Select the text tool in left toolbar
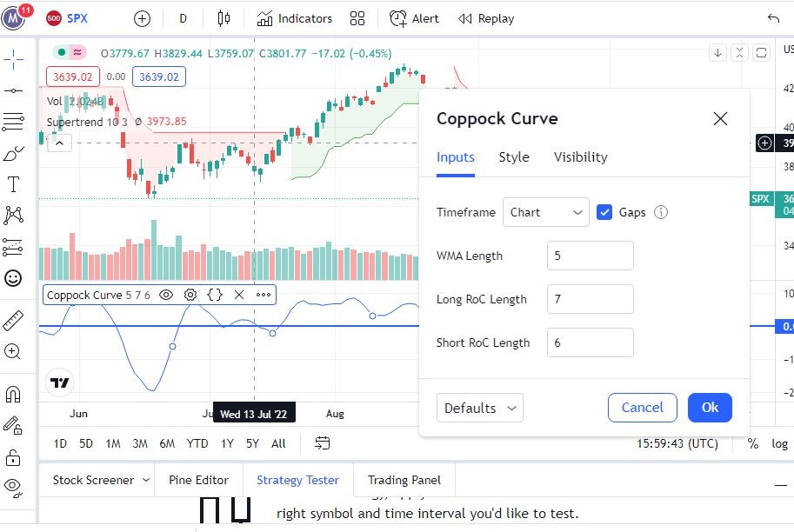 pyautogui.click(x=14, y=184)
